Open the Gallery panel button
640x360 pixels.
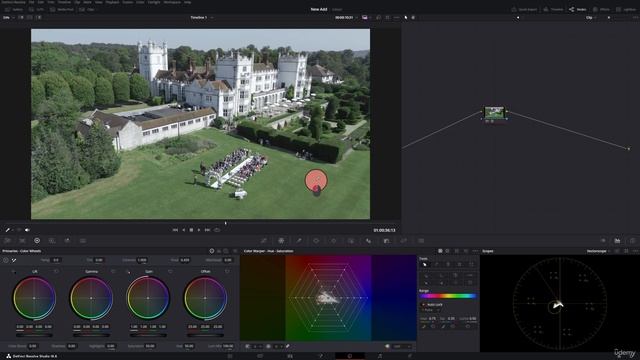(14, 9)
